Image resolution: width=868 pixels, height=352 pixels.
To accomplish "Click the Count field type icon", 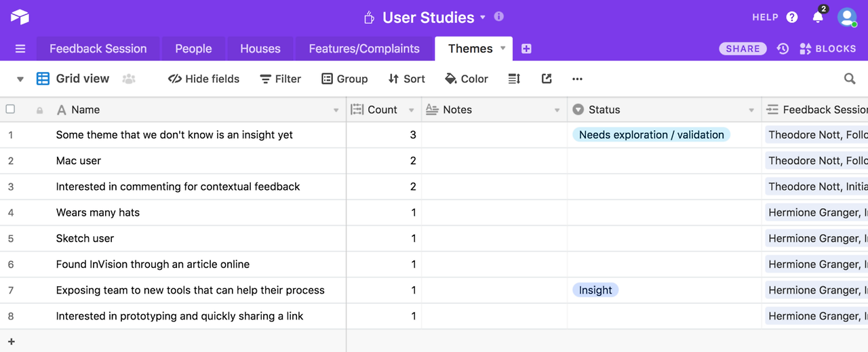I will pos(357,110).
